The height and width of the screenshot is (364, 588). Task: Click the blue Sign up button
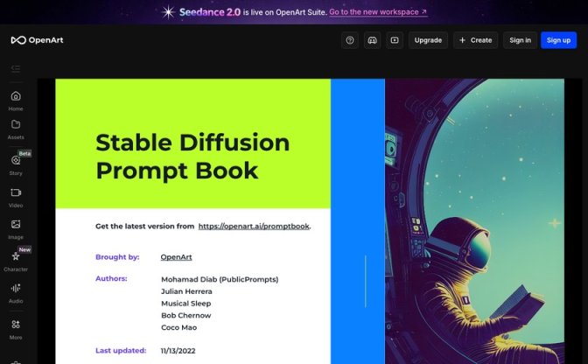(558, 40)
